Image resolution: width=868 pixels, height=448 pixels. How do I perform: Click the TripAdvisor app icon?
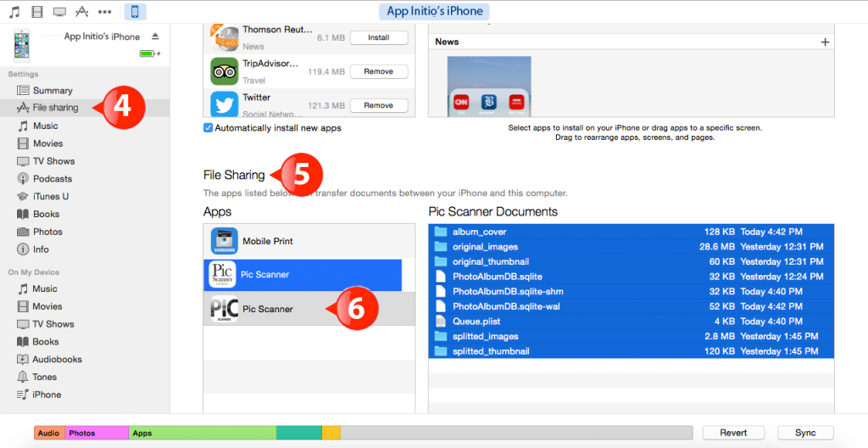(x=224, y=71)
